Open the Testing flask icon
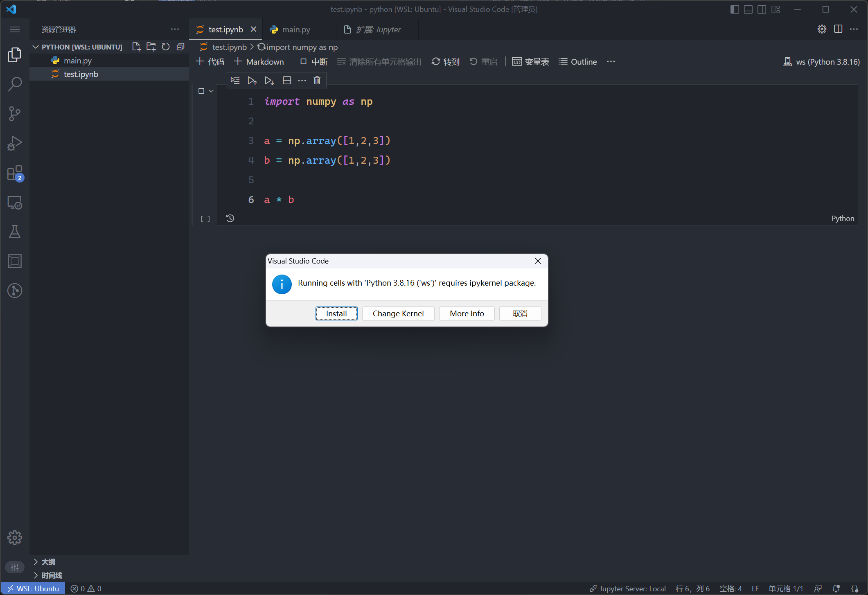The image size is (868, 595). [15, 232]
